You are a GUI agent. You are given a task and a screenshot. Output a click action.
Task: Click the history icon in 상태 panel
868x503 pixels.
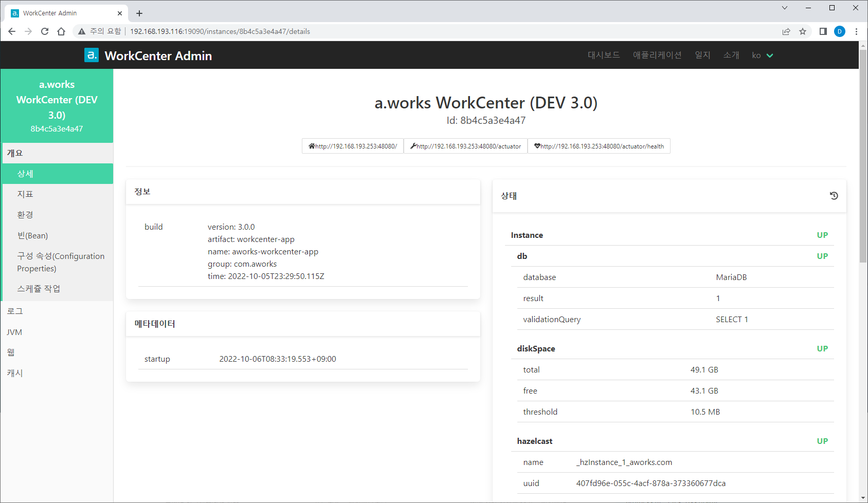[834, 196]
